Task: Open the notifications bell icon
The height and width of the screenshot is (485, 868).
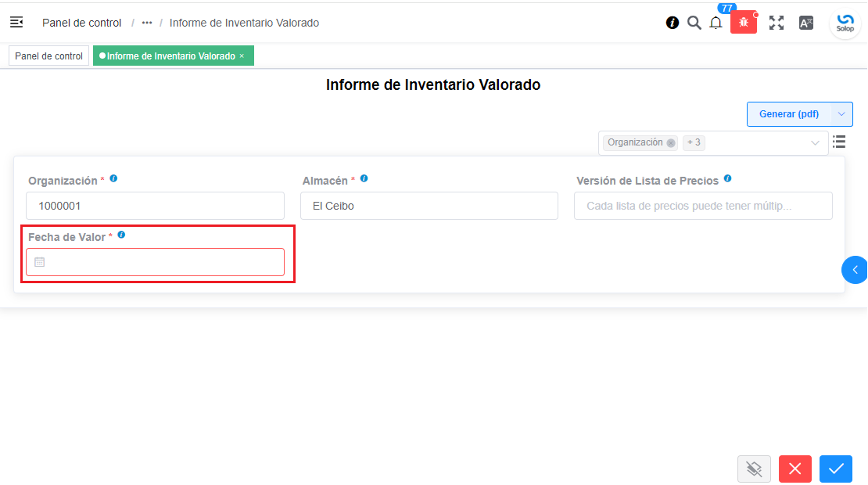Action: click(716, 23)
